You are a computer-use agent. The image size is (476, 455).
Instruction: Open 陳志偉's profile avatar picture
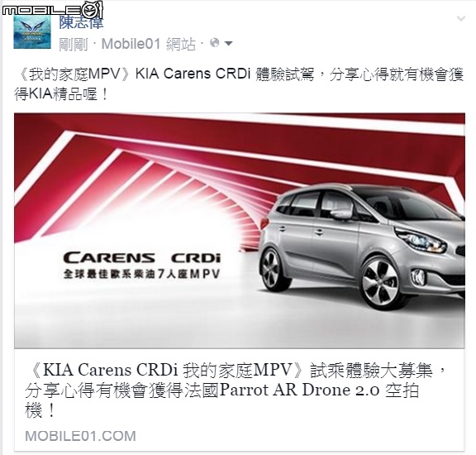[x=32, y=31]
